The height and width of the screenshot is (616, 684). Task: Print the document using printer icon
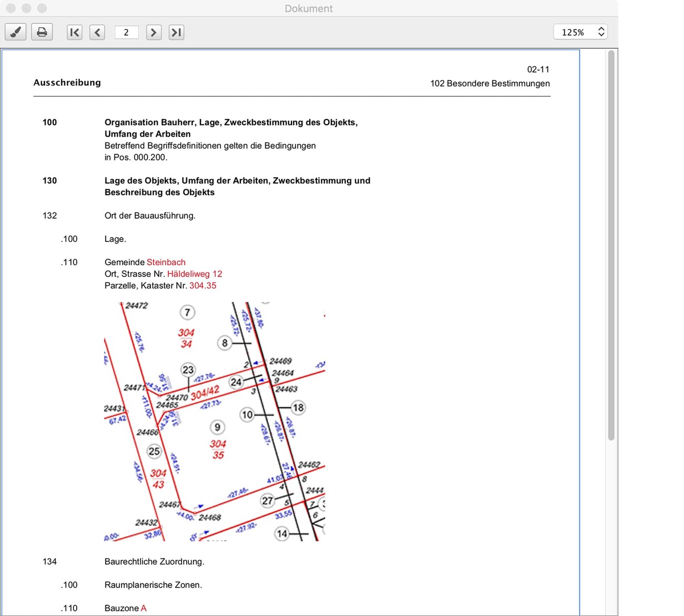tap(42, 32)
